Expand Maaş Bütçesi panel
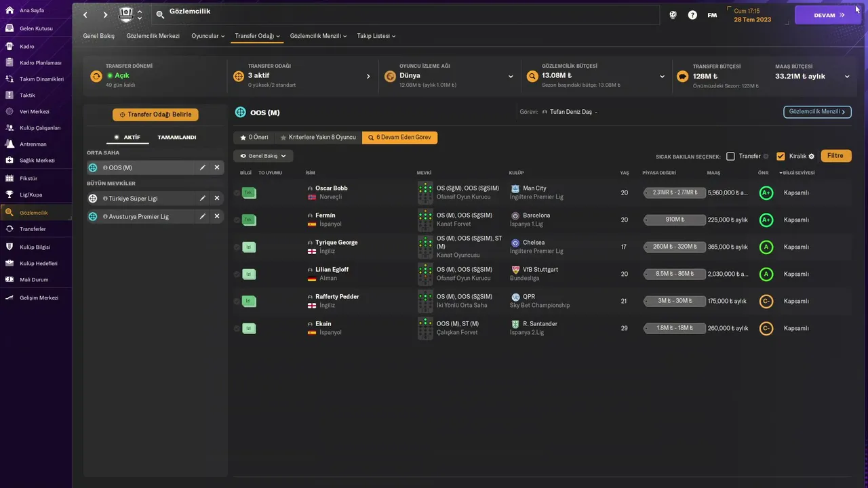 847,77
